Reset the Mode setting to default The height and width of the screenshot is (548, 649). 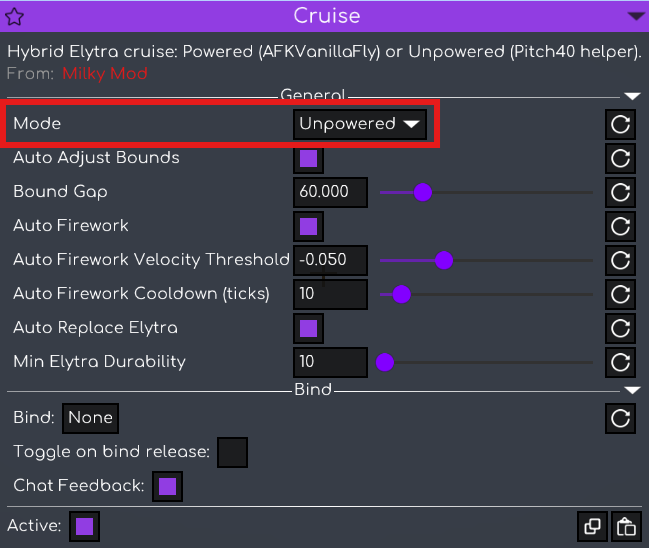(620, 124)
